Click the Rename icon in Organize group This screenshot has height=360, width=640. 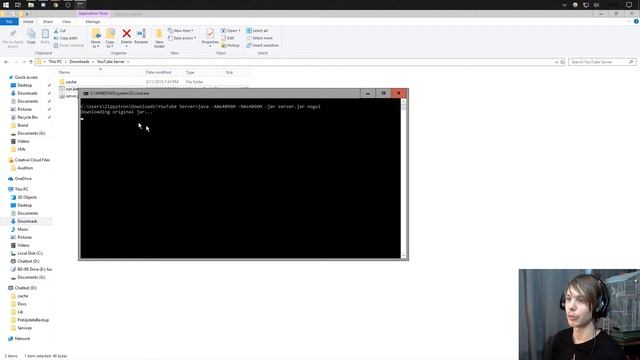141,33
